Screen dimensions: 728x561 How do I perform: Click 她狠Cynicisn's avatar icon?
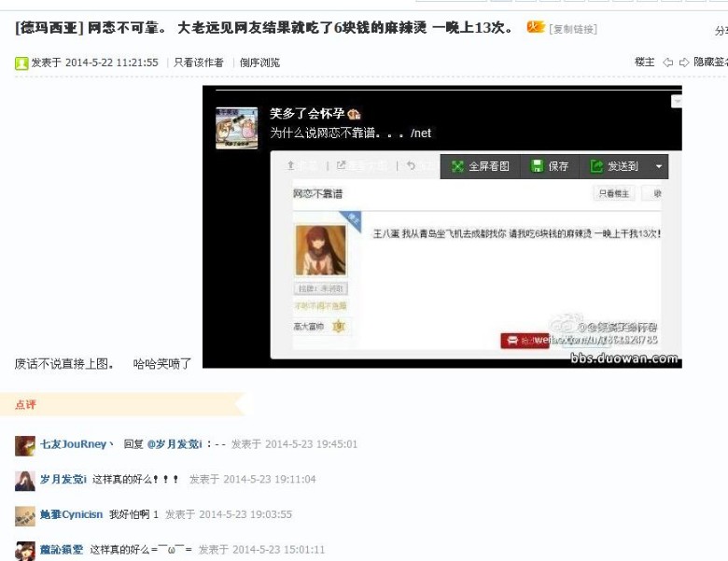25,515
